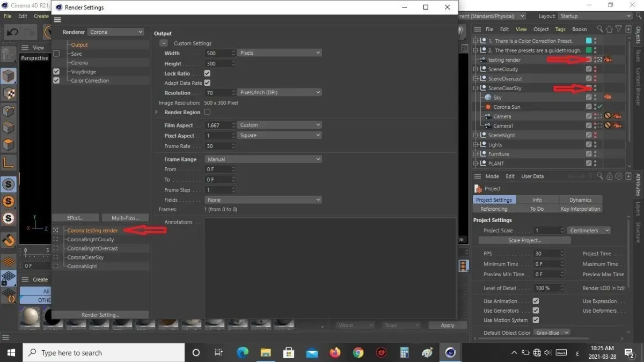Screen dimensions: 644x362
Task: Click the Corona Sun object icon
Action: (488, 107)
